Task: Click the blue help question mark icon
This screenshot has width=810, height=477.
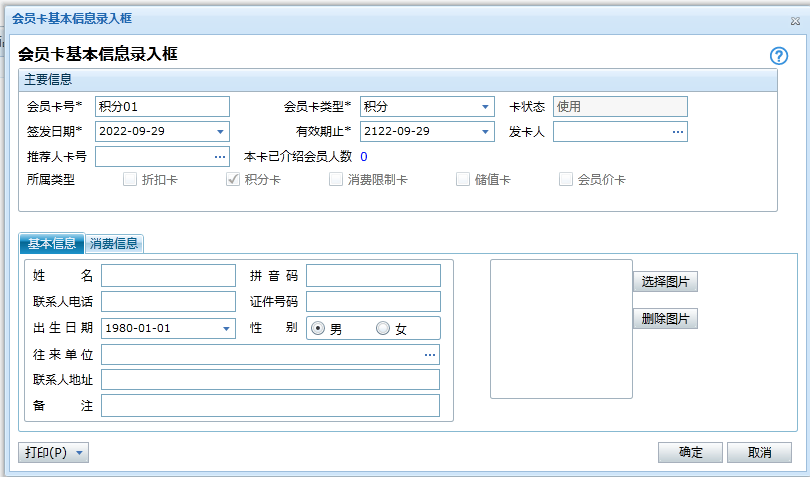Action: point(779,57)
